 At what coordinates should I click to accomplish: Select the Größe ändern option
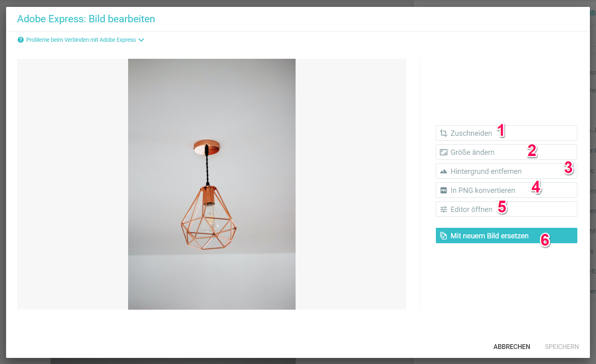tap(506, 152)
